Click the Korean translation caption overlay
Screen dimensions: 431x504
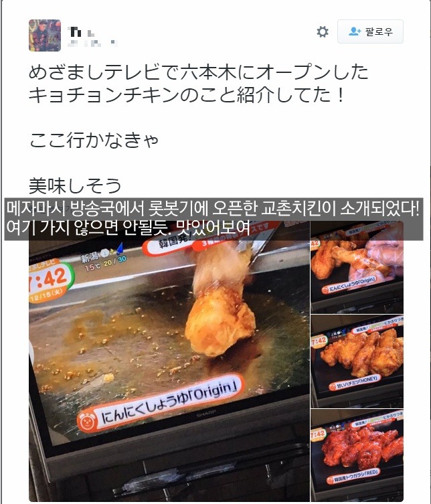(213, 219)
